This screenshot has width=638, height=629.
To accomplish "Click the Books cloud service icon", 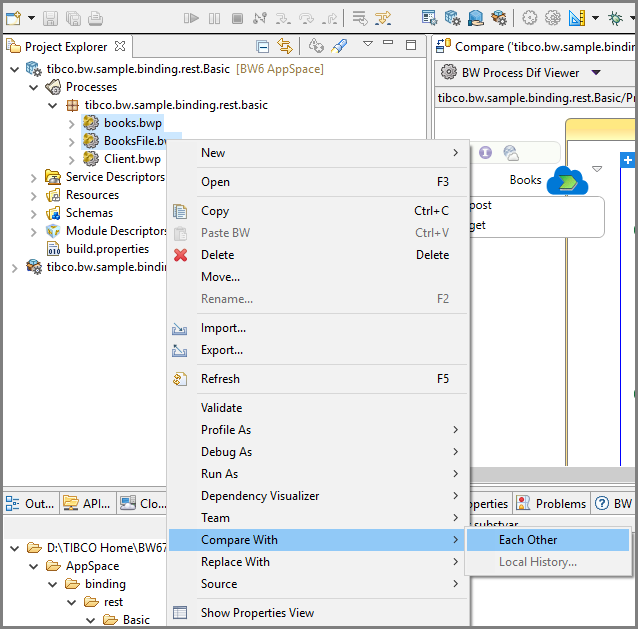I will [x=567, y=180].
